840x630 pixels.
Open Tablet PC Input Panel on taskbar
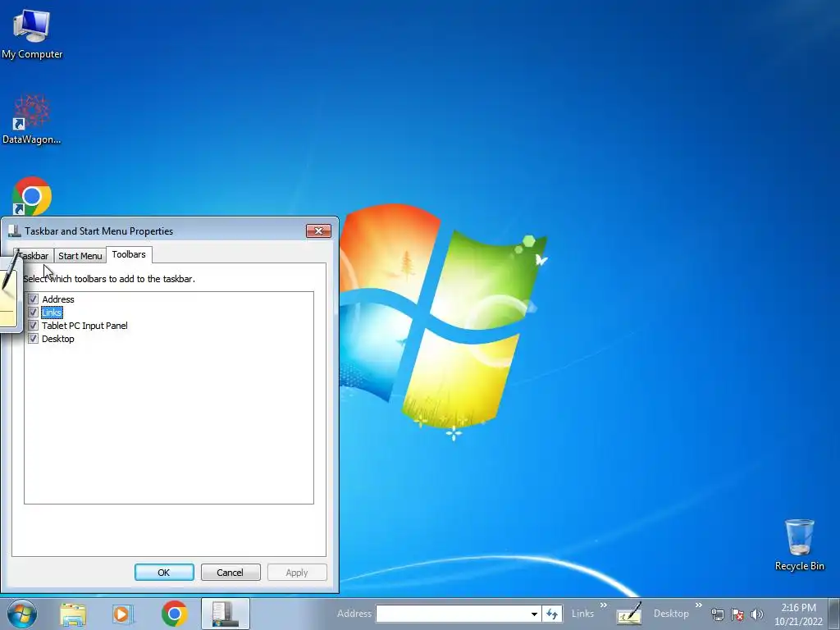629,614
